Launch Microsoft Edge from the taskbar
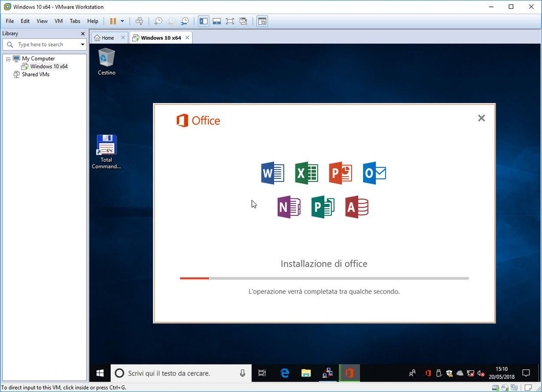 click(x=285, y=373)
